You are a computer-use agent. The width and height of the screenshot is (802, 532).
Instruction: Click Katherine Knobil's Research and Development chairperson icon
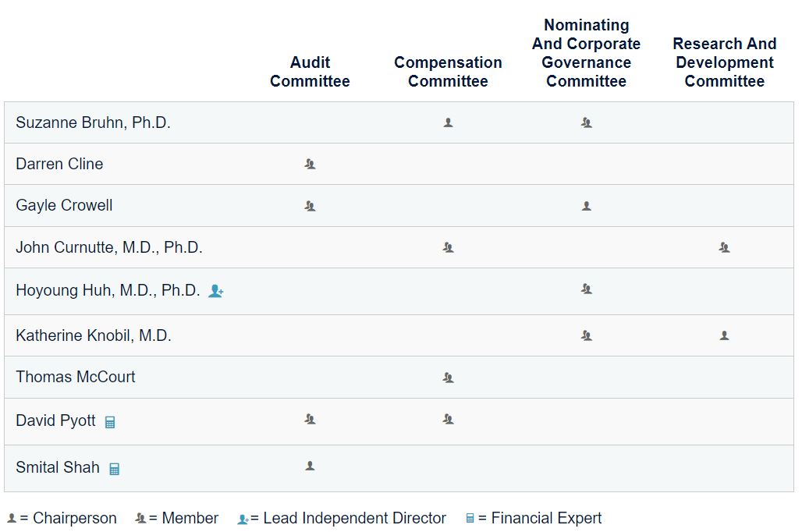tap(724, 335)
